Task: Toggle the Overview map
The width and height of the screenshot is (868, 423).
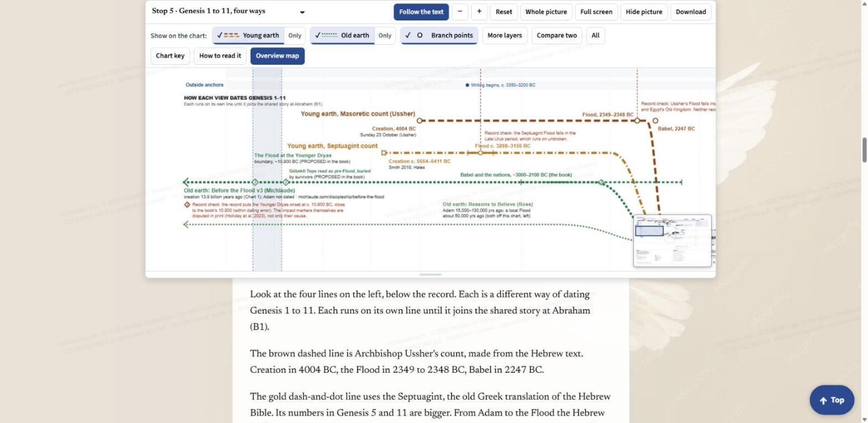Action: pyautogui.click(x=277, y=56)
